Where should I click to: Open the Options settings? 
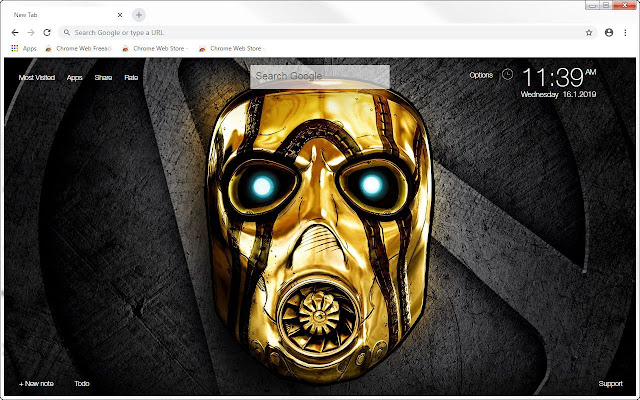coord(481,75)
